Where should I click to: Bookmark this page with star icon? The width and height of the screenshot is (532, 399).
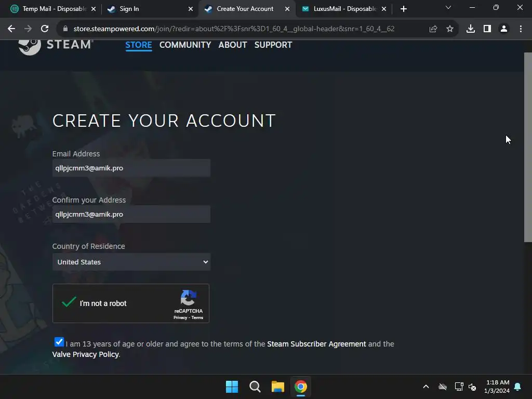tap(450, 29)
